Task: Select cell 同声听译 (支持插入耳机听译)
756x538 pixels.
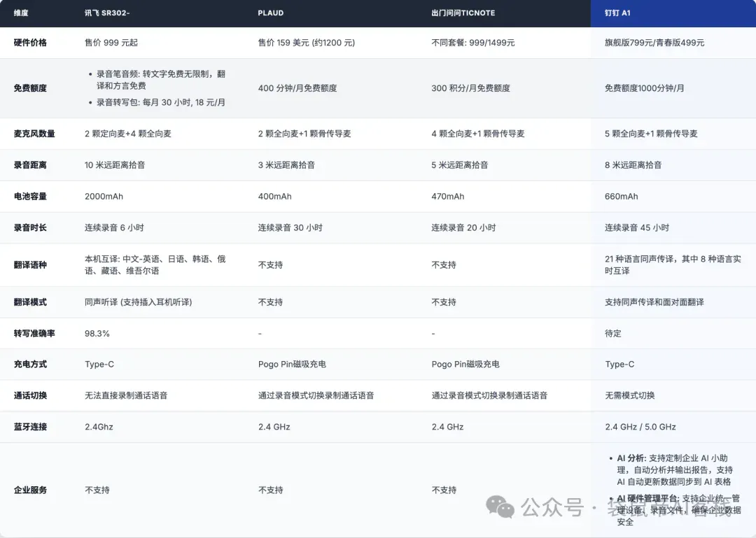Action: pos(139,302)
